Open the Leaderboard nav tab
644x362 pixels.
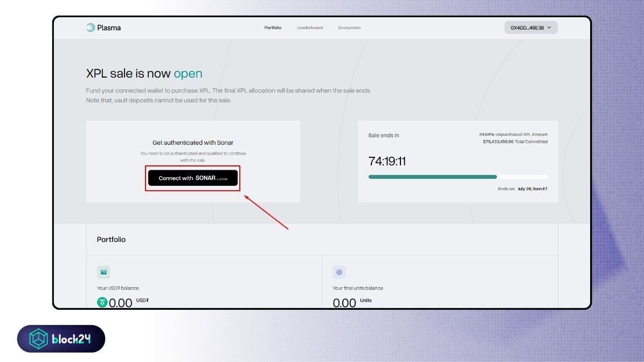(310, 27)
